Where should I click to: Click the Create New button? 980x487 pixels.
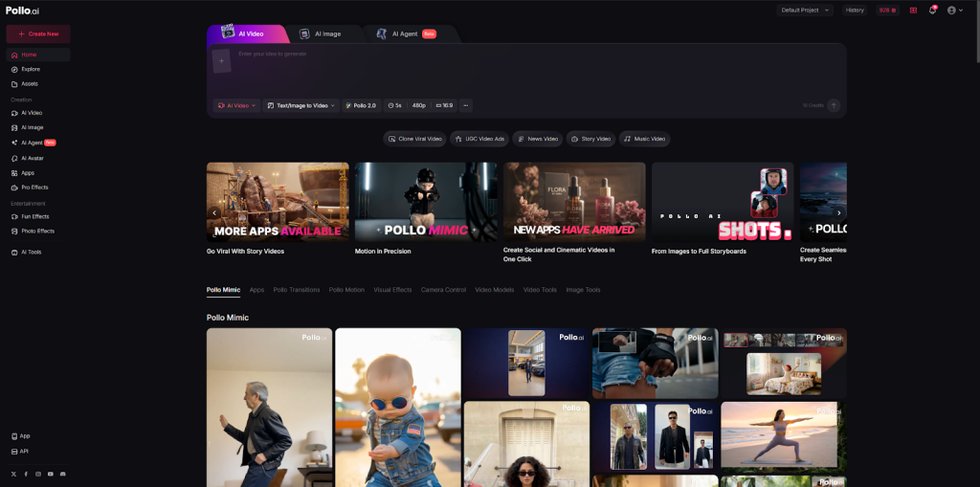38,33
